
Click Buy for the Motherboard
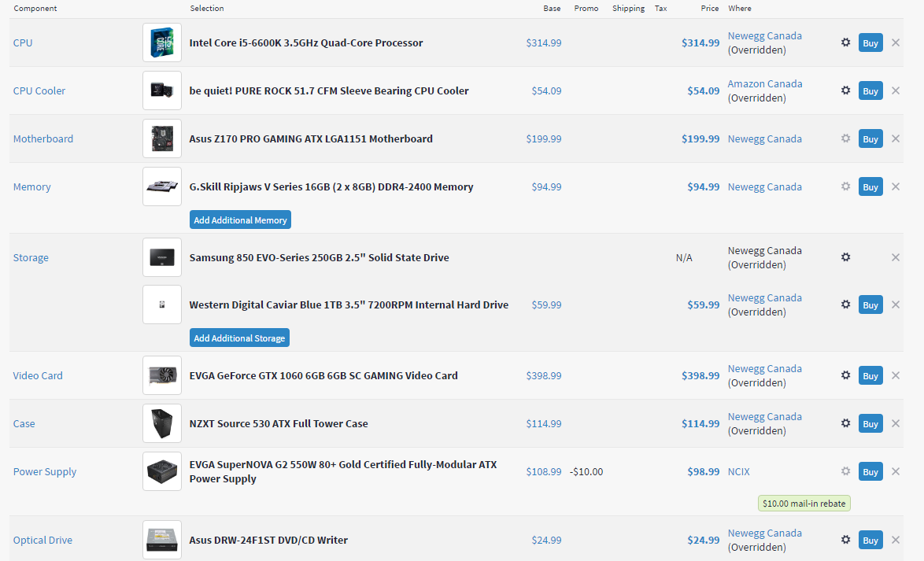(x=870, y=138)
